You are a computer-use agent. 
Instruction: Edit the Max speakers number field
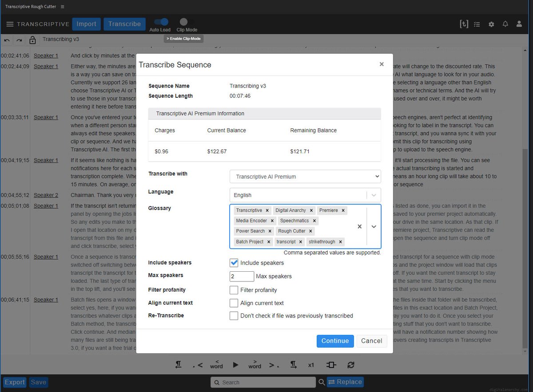pyautogui.click(x=242, y=276)
